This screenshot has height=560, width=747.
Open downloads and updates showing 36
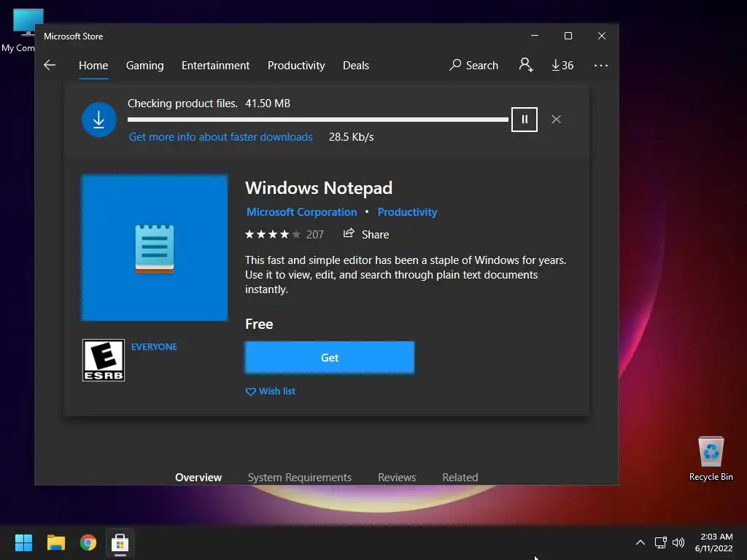coord(562,65)
